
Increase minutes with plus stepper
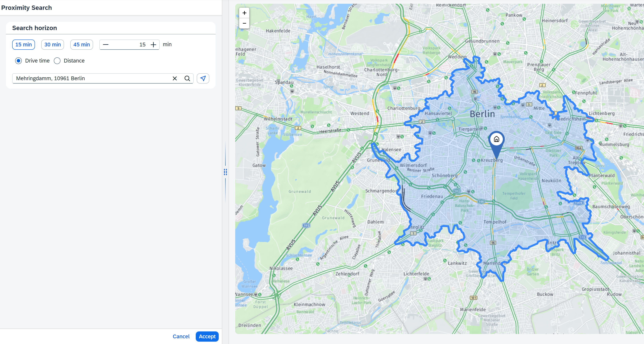(x=154, y=45)
